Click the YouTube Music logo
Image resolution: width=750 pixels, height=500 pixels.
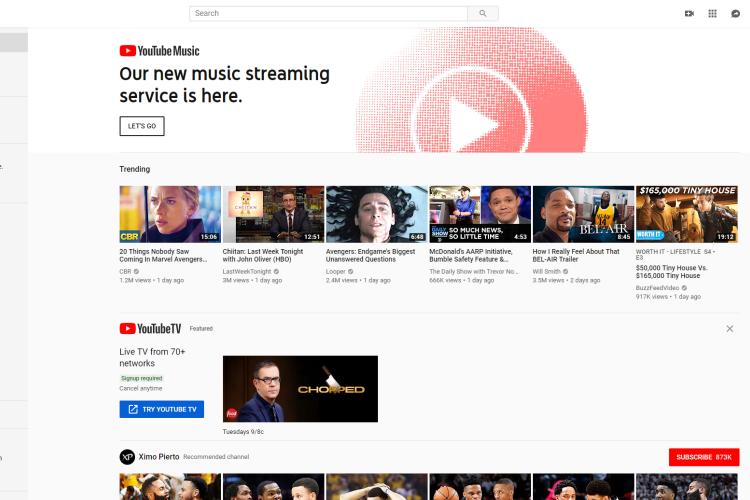tap(159, 51)
